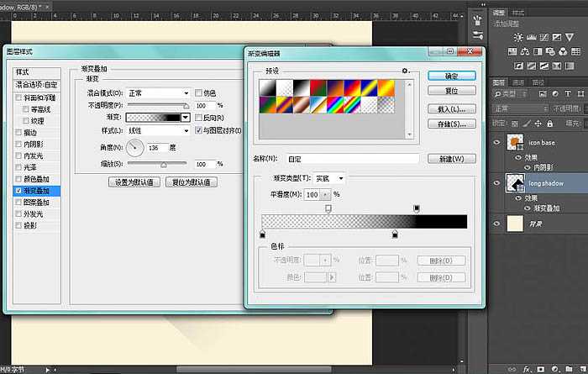Enable the 描边 (Stroke) style checkbox
The image size is (588, 374).
click(18, 132)
